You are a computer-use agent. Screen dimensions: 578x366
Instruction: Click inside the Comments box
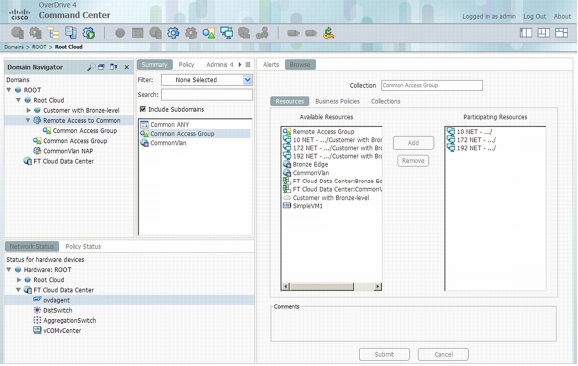pyautogui.click(x=413, y=325)
